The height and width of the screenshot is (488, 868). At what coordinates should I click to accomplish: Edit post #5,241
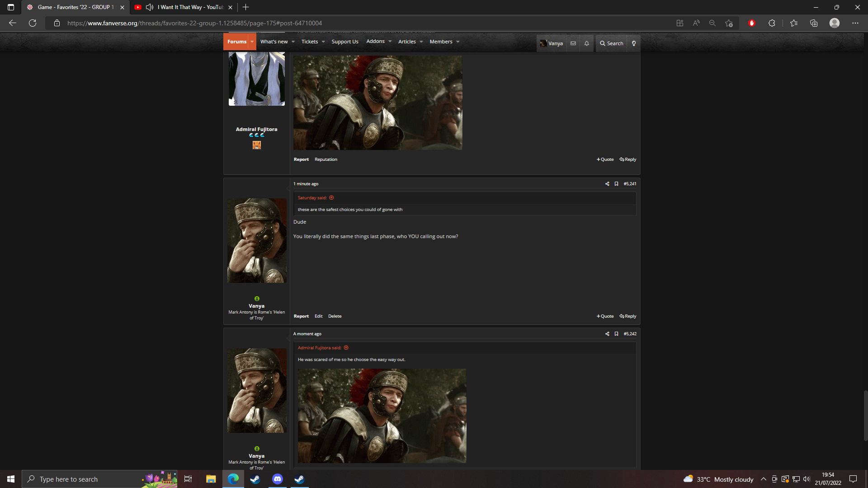pos(319,316)
